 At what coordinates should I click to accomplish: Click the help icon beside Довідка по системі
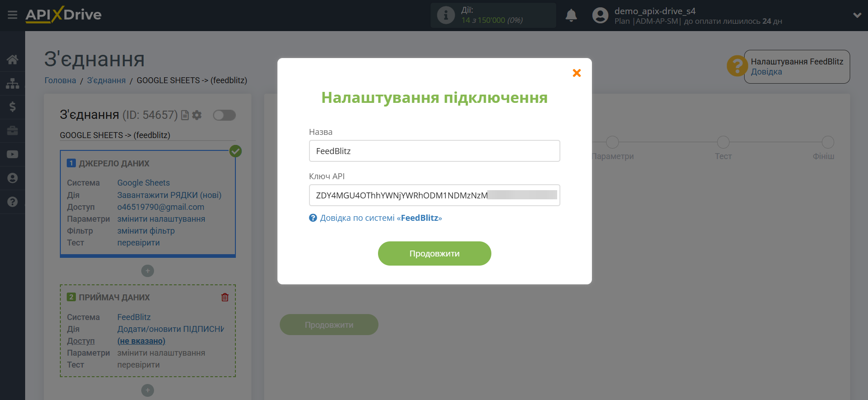(x=313, y=218)
